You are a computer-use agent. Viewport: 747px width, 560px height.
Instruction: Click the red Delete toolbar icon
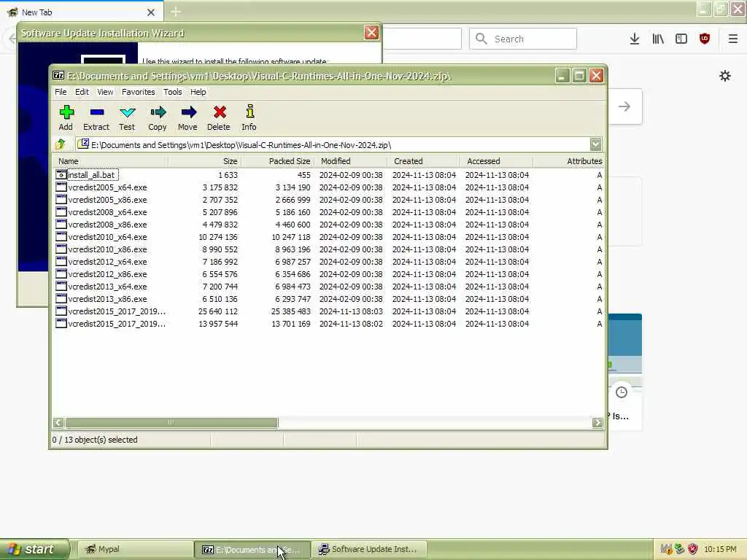[x=219, y=112]
